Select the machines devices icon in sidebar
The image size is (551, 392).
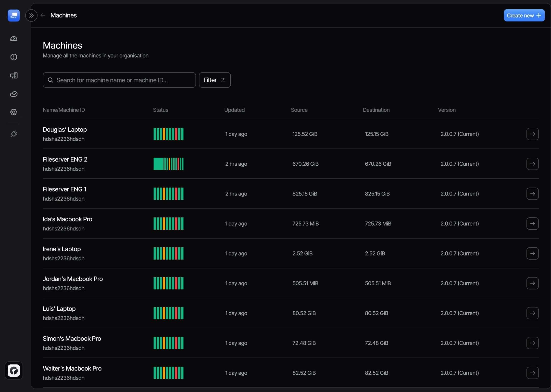point(14,76)
